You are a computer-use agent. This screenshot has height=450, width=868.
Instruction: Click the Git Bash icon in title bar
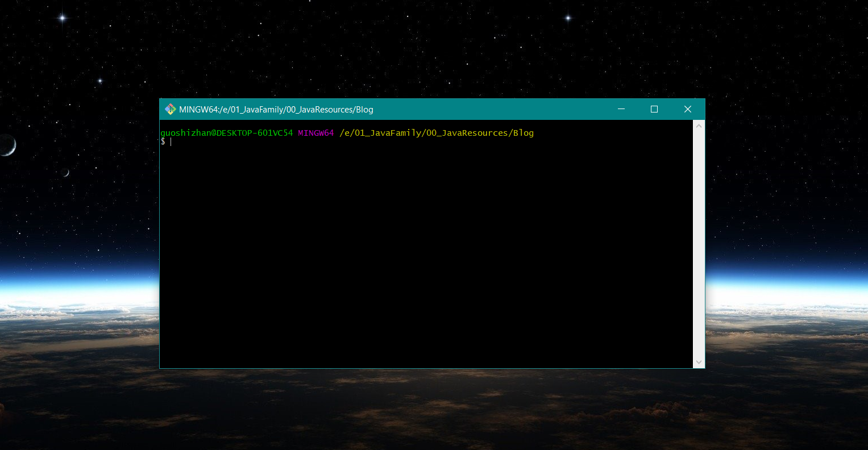[170, 109]
